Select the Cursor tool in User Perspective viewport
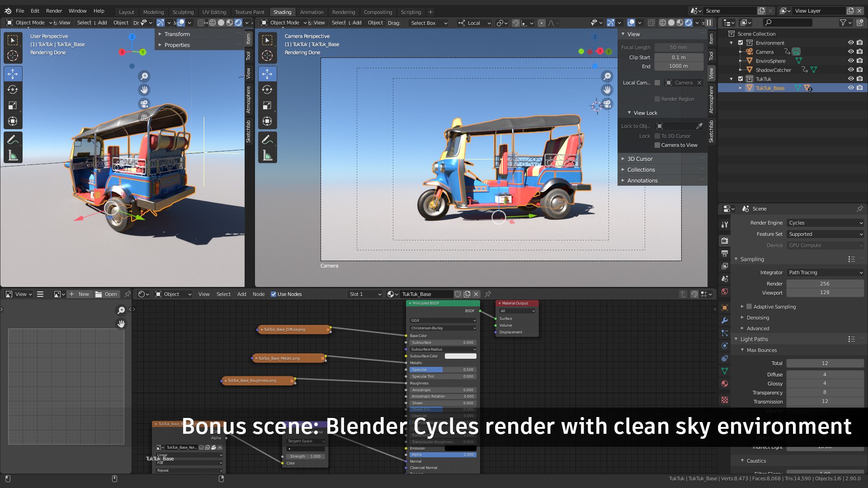Image resolution: width=868 pixels, height=488 pixels. [13, 56]
